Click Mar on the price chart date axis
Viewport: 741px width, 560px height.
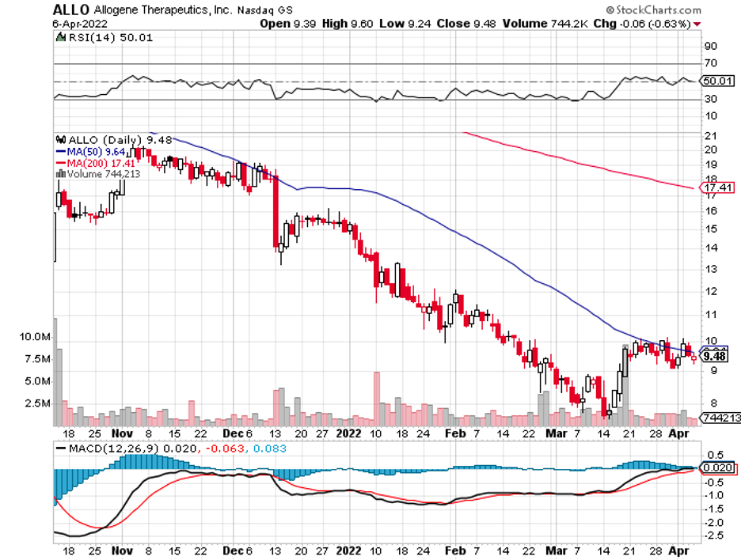(x=557, y=433)
